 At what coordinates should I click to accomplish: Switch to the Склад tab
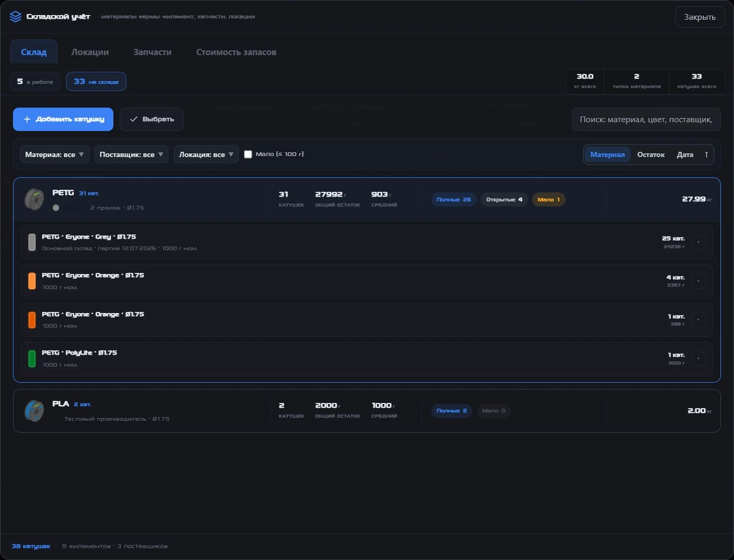(x=34, y=52)
